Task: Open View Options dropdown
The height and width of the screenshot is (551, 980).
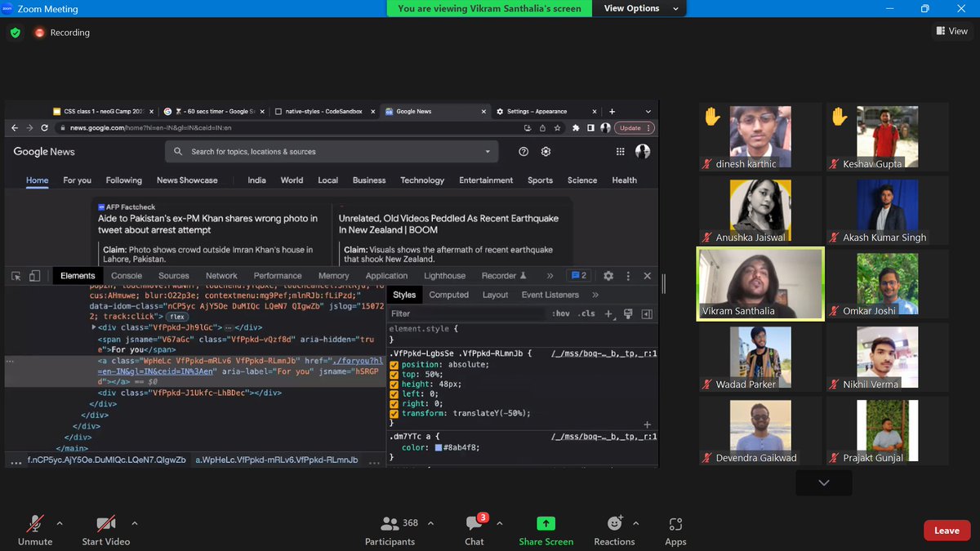Action: point(641,8)
